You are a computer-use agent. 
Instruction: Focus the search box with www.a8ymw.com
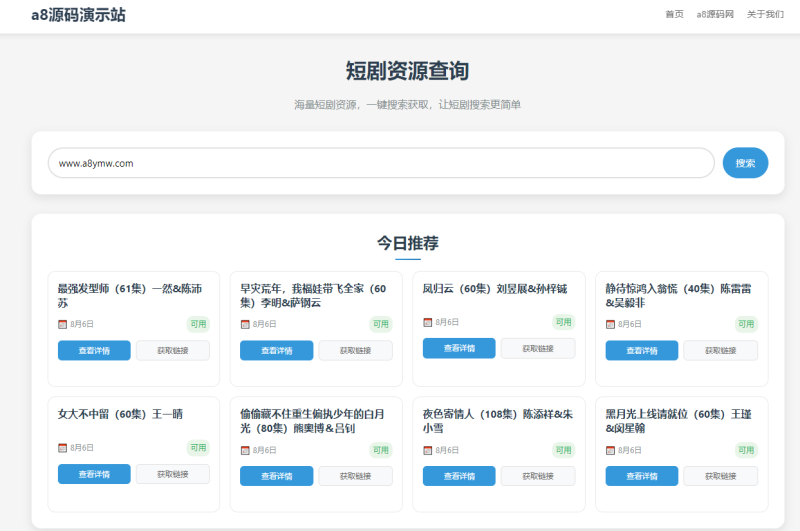click(381, 163)
